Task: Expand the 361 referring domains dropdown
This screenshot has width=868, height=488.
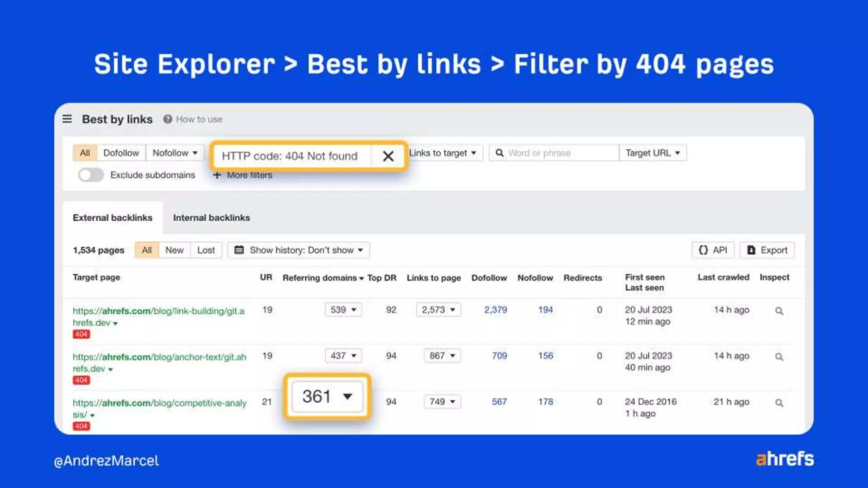Action: click(x=327, y=396)
